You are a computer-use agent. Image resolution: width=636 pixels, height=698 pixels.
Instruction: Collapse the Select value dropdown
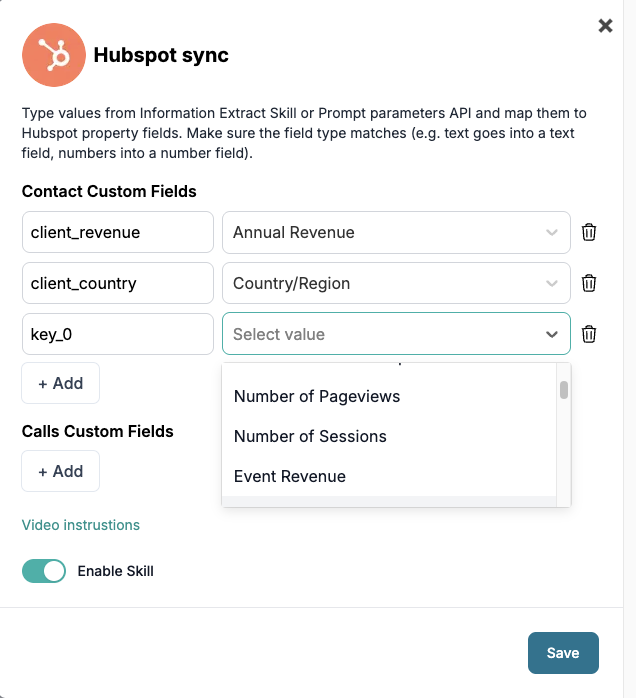point(551,334)
